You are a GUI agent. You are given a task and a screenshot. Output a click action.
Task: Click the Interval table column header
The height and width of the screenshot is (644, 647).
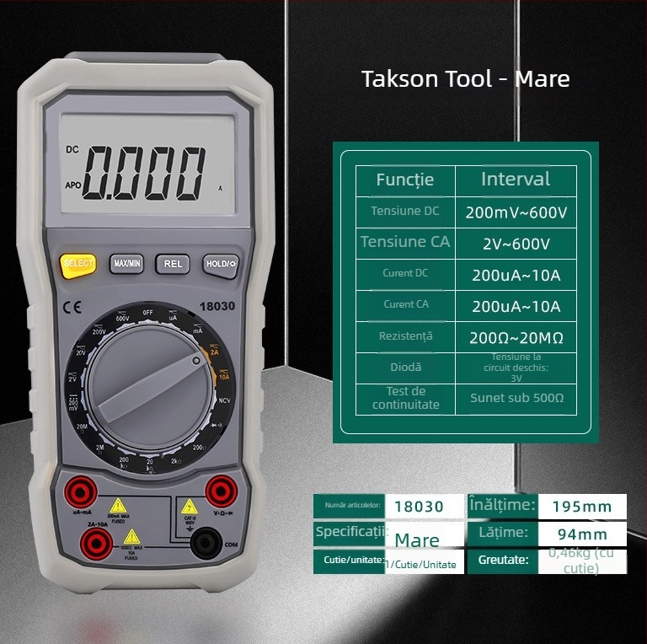point(516,180)
